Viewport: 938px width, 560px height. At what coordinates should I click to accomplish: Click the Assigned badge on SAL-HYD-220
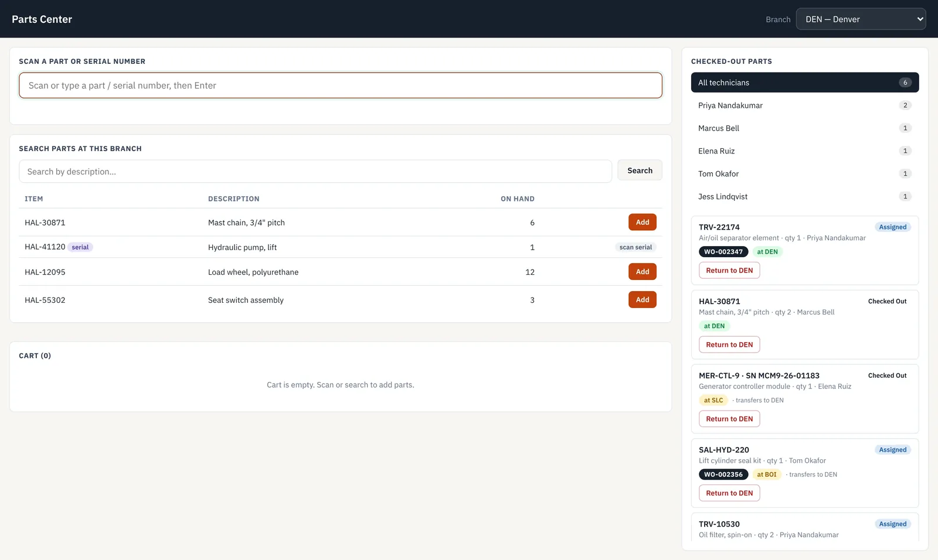pyautogui.click(x=892, y=450)
